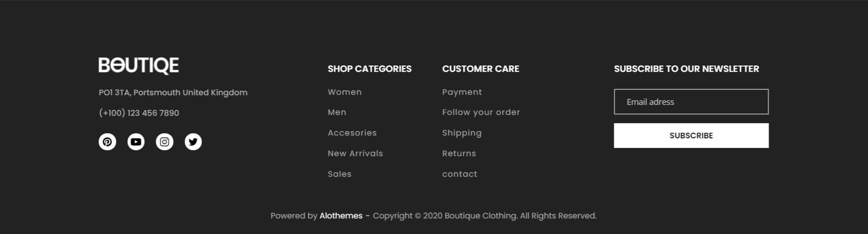Click the Portsmouth address text
Viewport: 868px width, 234px height.
173,93
